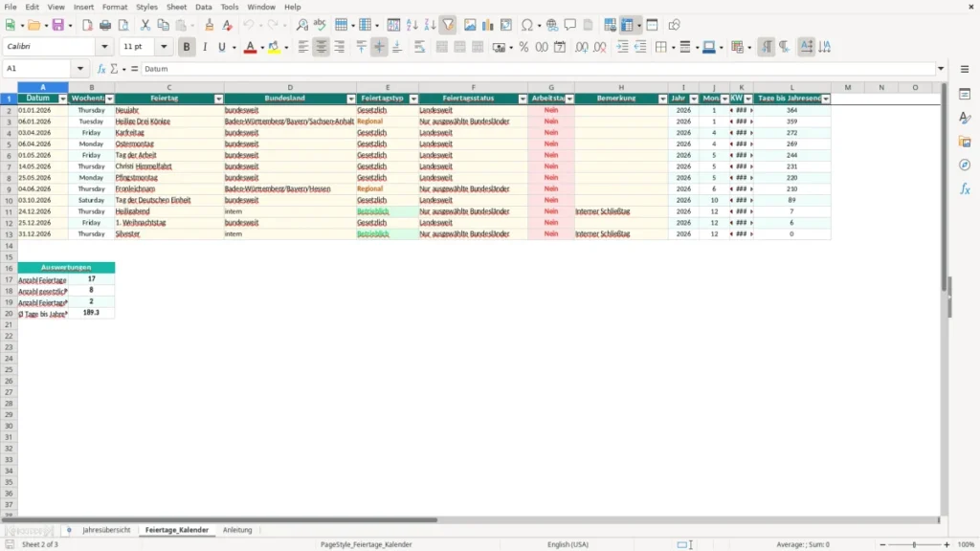Open Datum column filter dropdown

pos(62,99)
